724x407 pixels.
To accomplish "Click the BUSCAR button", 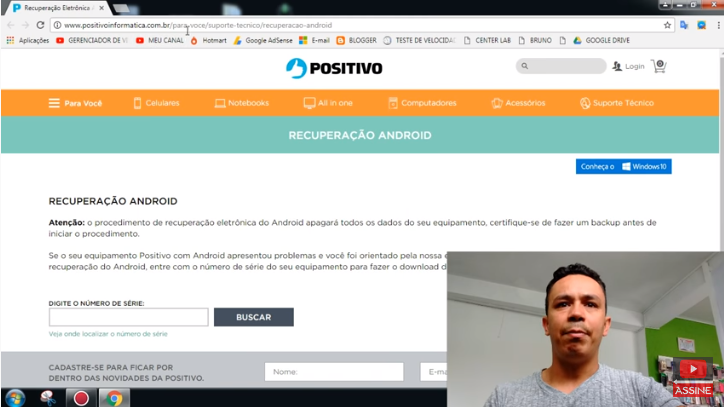I will 253,317.
